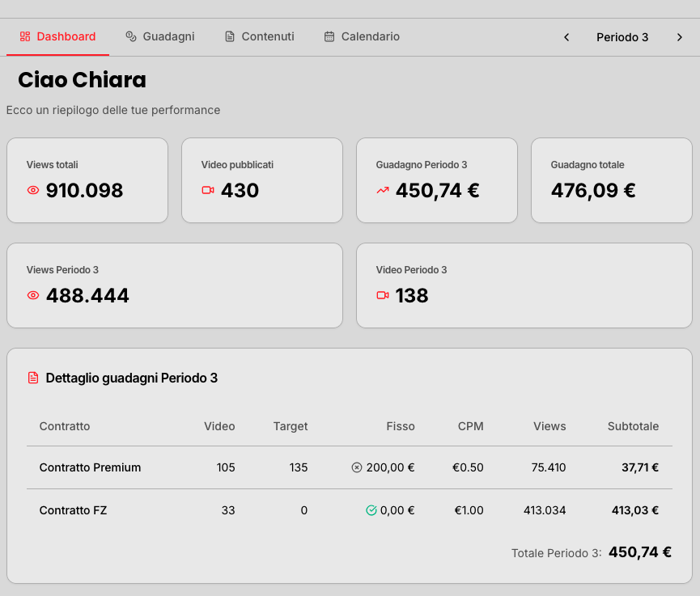Screen dimensions: 700x596
Task: Click the €0.50 CPM value
Action: [468, 467]
